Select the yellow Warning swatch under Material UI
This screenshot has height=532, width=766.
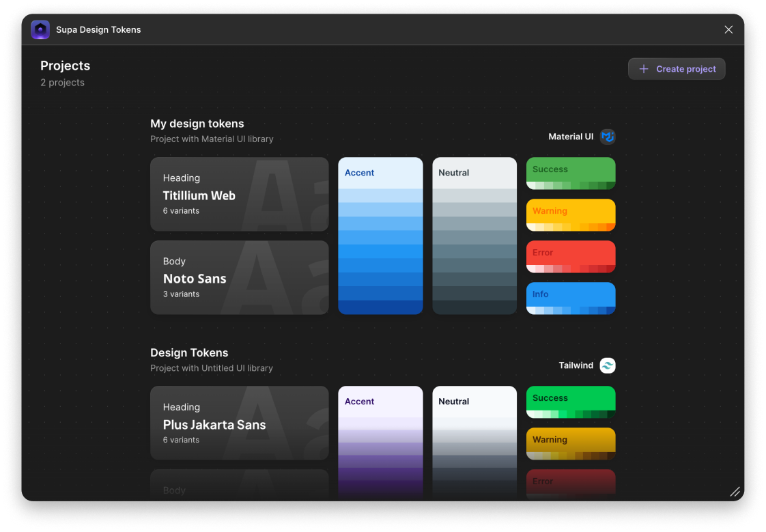coord(571,215)
